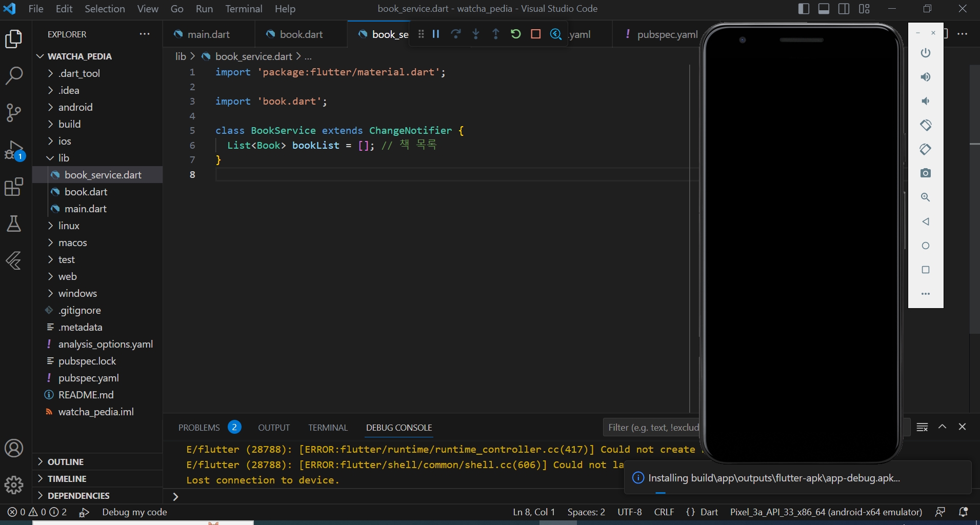Screen dimensions: 980x525
Task: Open the Accounts menu
Action: (x=14, y=448)
